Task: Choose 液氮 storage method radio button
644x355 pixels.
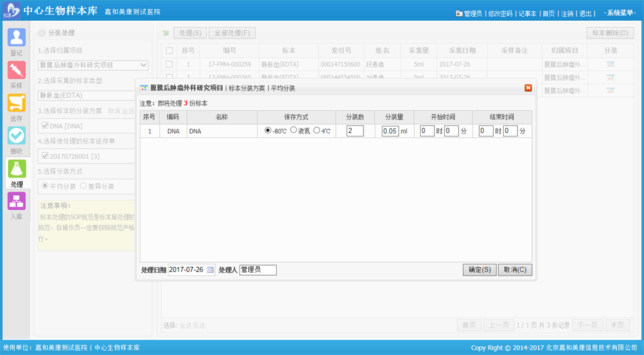Action: click(293, 131)
